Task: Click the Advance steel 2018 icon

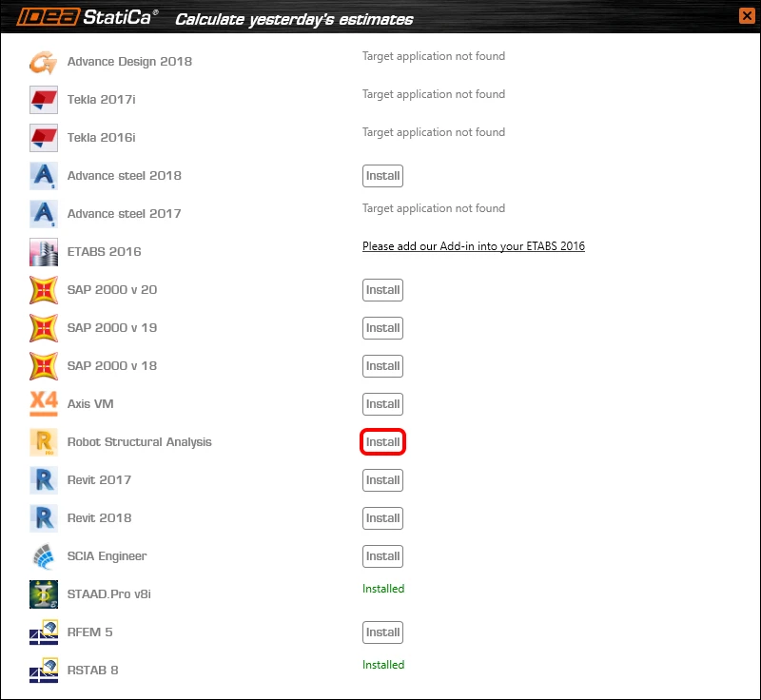Action: click(43, 176)
